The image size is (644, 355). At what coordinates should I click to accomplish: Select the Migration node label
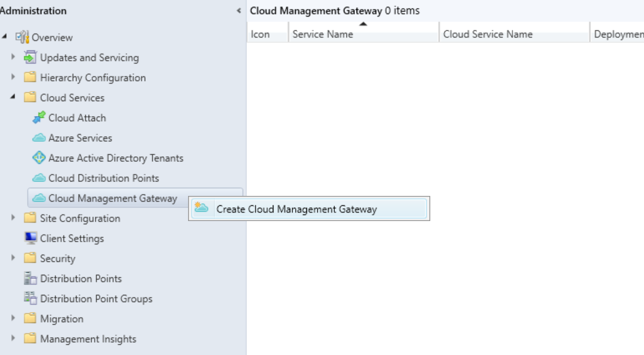[x=61, y=319]
